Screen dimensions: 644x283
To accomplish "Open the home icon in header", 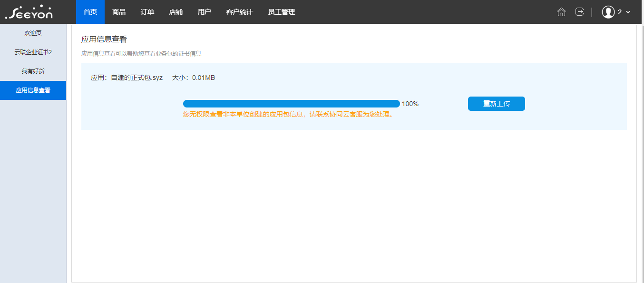I will coord(561,12).
